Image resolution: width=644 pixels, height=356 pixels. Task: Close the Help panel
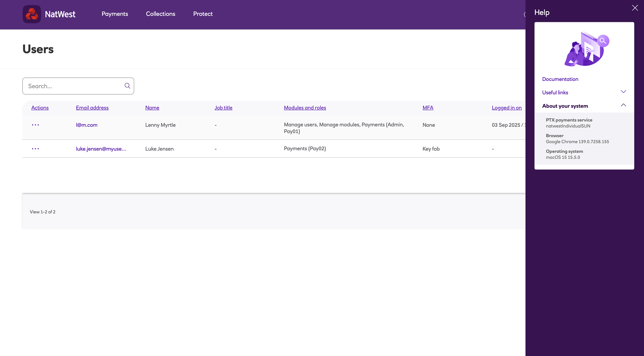pyautogui.click(x=635, y=8)
